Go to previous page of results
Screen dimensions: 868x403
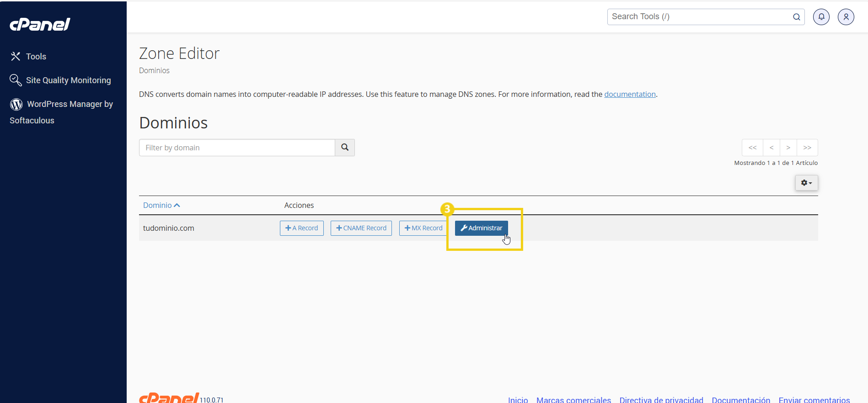[772, 148]
